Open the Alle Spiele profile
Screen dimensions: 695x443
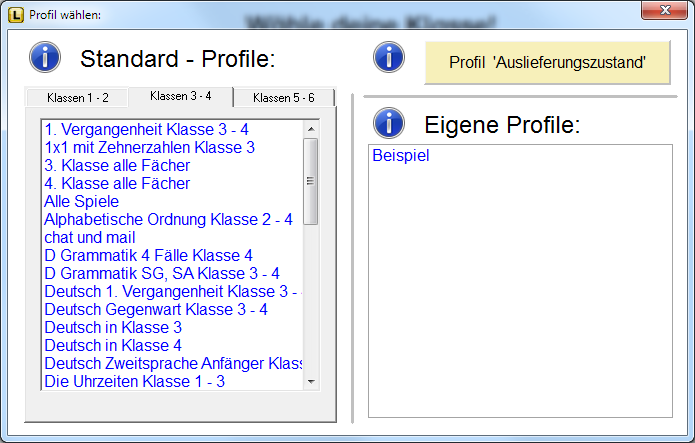click(x=82, y=201)
